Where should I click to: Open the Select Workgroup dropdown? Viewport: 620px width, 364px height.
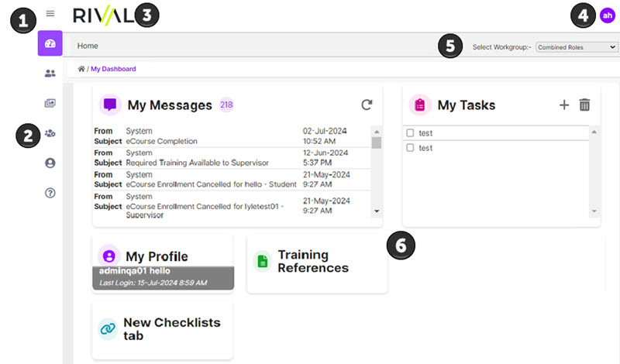pos(577,47)
